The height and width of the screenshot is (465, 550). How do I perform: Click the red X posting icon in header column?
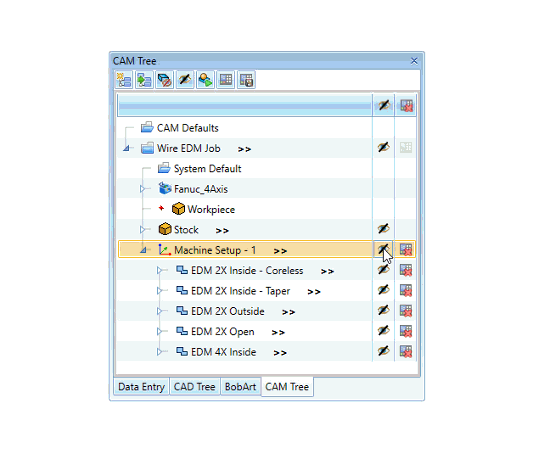406,106
